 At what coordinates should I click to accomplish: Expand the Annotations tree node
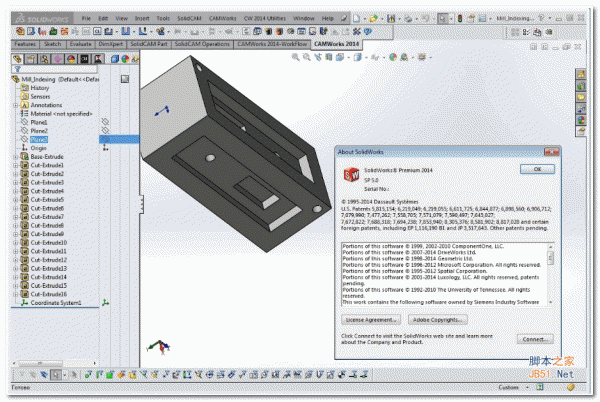coord(16,105)
